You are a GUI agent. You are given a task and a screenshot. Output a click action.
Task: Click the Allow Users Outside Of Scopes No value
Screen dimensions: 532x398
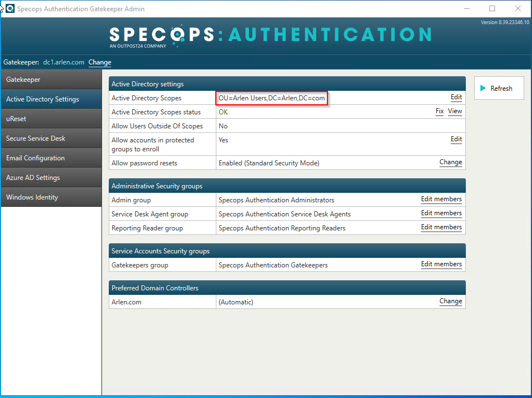click(x=223, y=126)
